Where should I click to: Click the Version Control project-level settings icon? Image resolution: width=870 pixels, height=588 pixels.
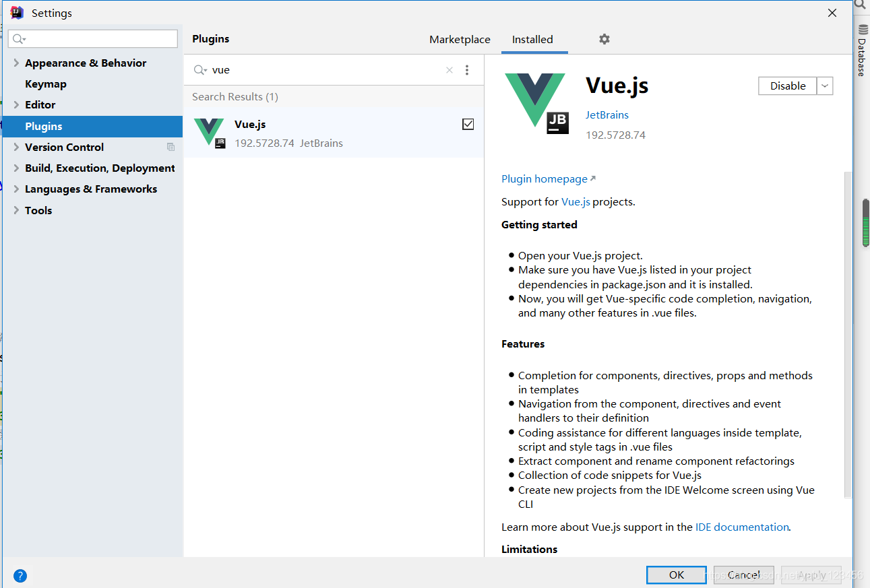coord(171,147)
